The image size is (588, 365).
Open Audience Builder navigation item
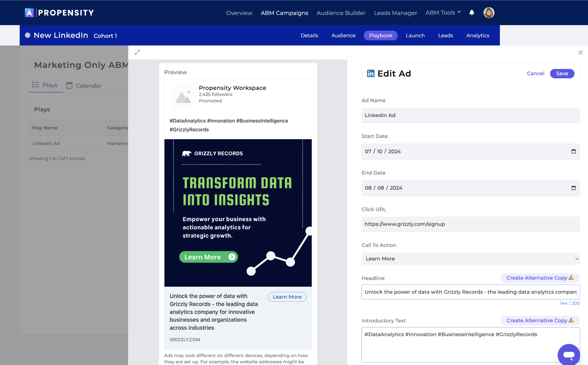click(x=341, y=13)
